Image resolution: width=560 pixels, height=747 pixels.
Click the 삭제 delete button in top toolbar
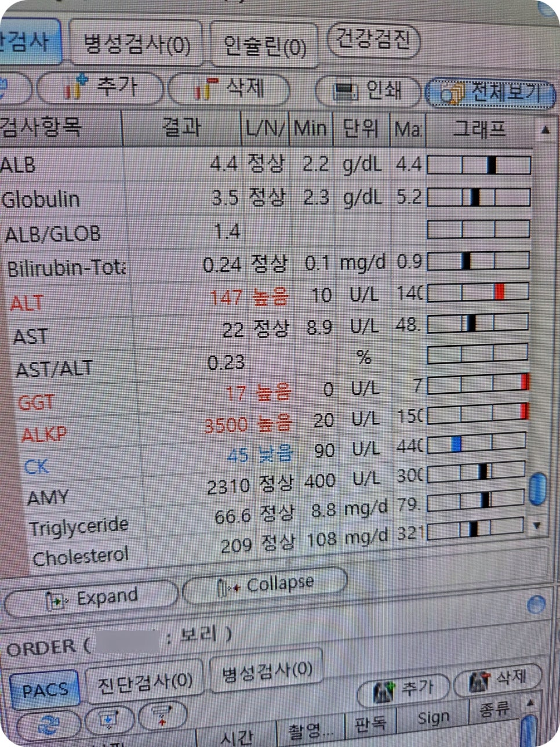coord(228,89)
